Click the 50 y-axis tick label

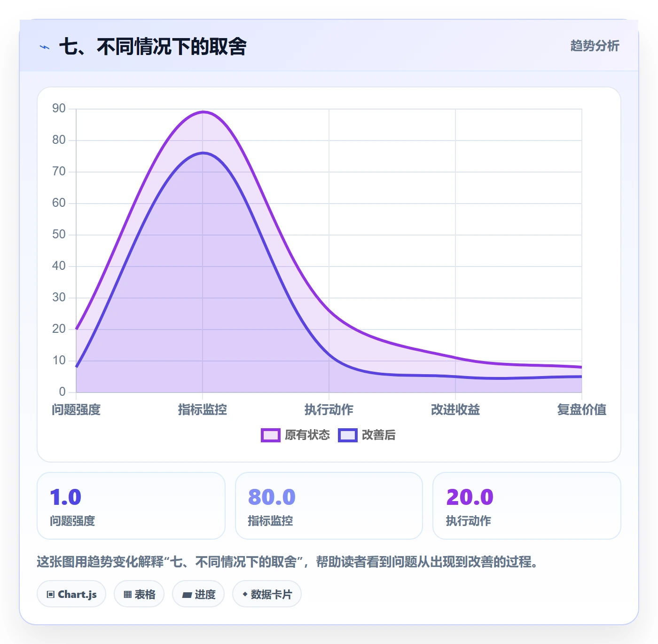tap(59, 235)
